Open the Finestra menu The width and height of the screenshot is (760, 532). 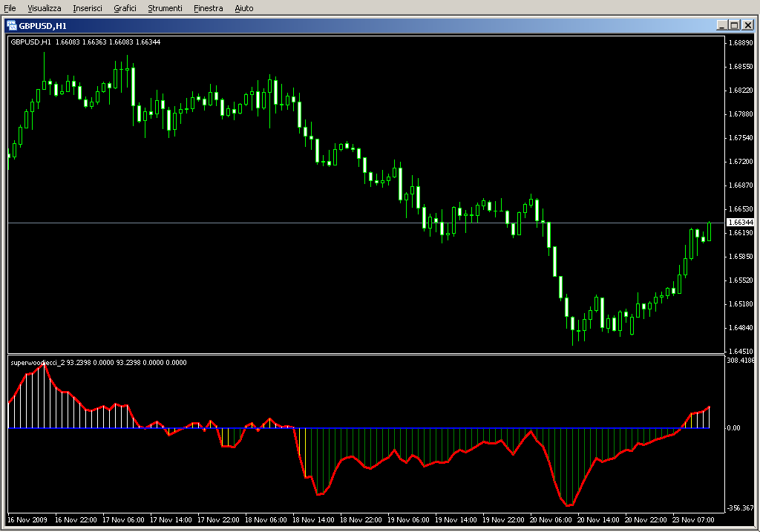(x=208, y=8)
